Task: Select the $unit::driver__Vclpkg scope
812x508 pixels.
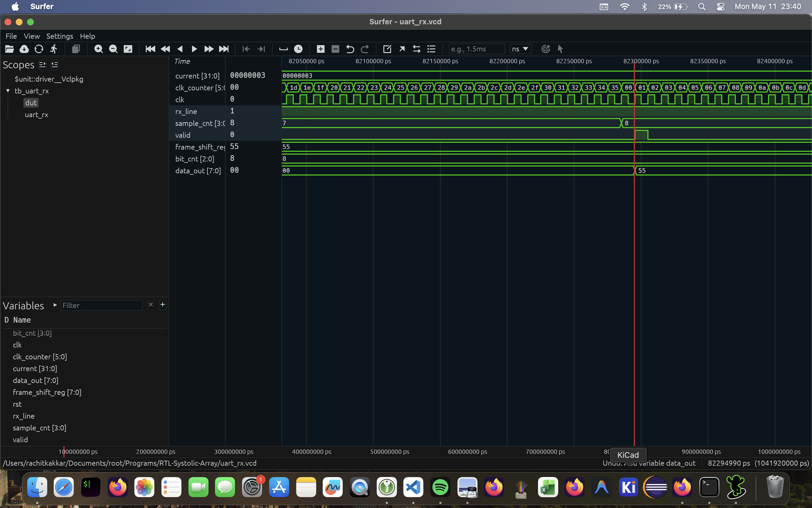Action: [x=49, y=79]
